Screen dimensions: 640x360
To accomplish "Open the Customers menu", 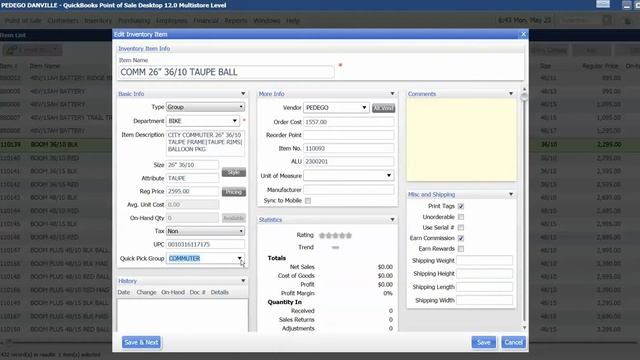I will pyautogui.click(x=63, y=20).
